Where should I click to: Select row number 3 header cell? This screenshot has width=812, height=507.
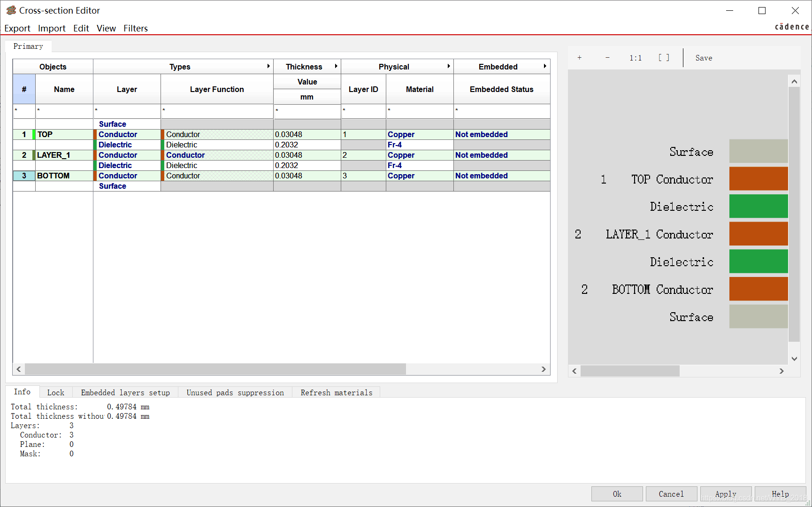(x=24, y=176)
